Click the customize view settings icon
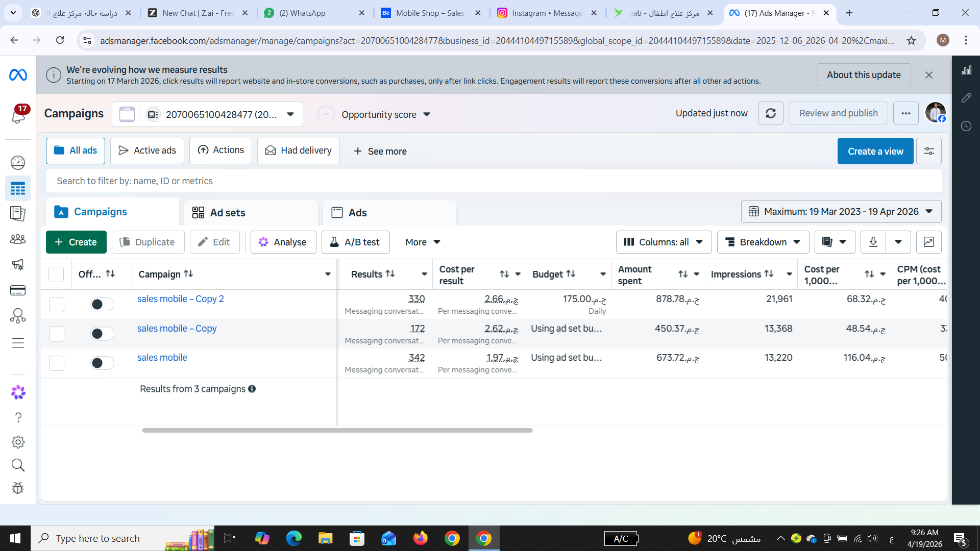 (x=928, y=151)
